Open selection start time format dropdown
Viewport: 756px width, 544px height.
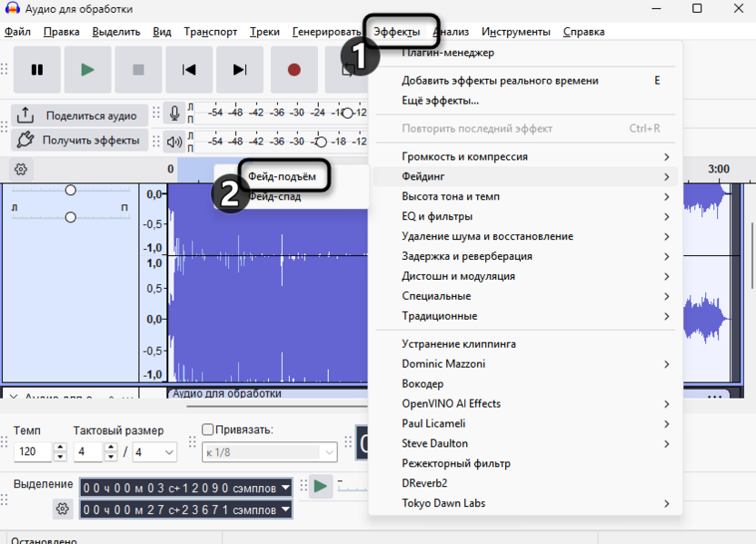point(286,488)
